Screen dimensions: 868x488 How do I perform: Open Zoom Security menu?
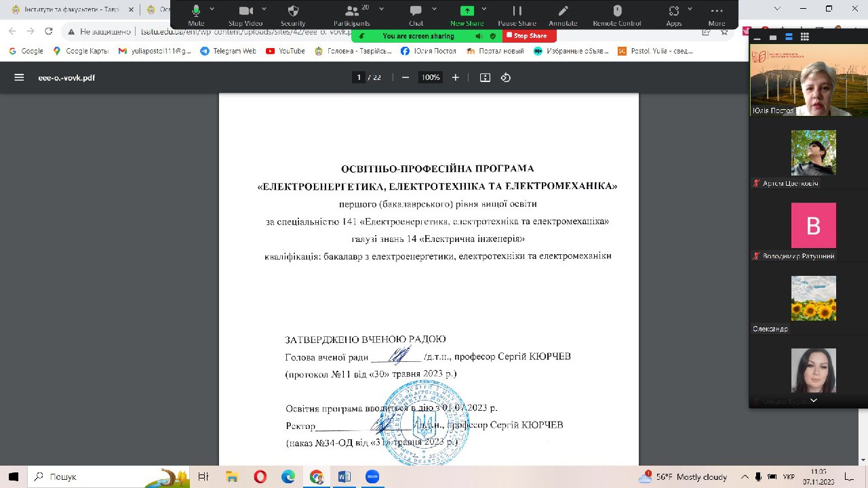pos(293,14)
